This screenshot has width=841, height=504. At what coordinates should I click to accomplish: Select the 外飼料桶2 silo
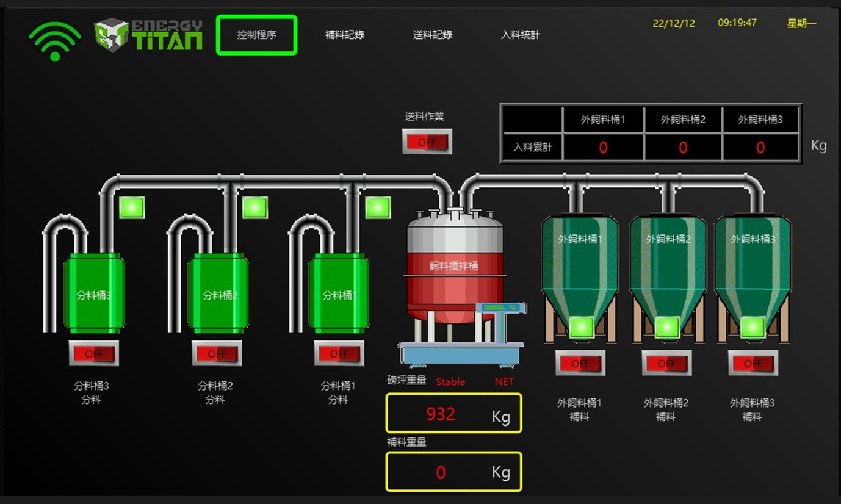click(667, 268)
